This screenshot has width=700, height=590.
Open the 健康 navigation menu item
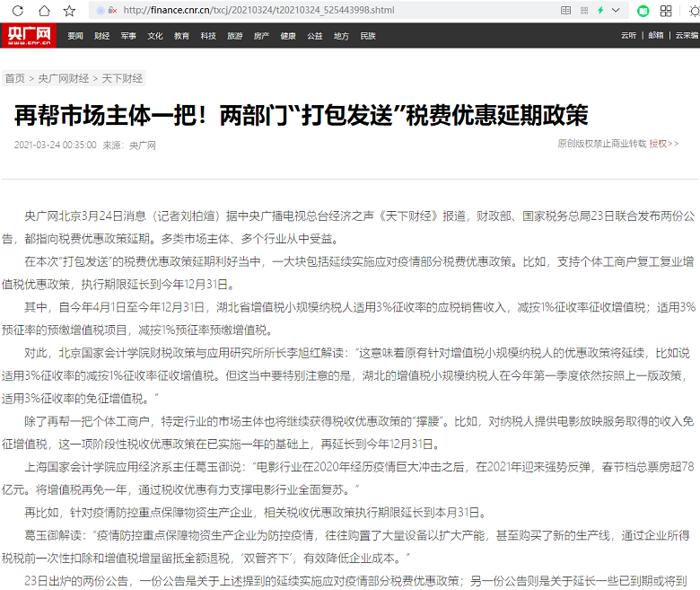[x=288, y=36]
